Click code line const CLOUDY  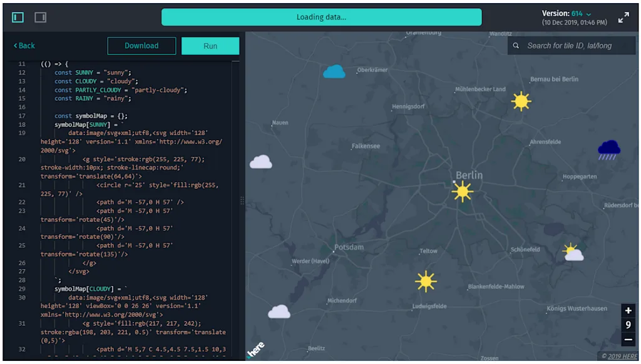(x=96, y=81)
